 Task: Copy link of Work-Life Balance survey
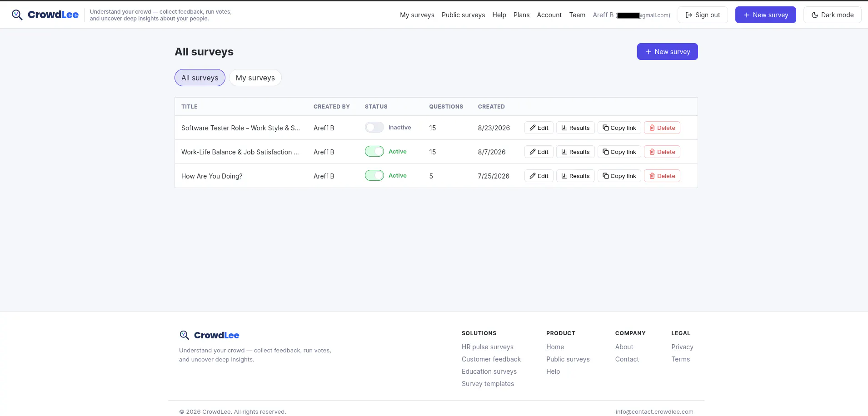click(619, 152)
